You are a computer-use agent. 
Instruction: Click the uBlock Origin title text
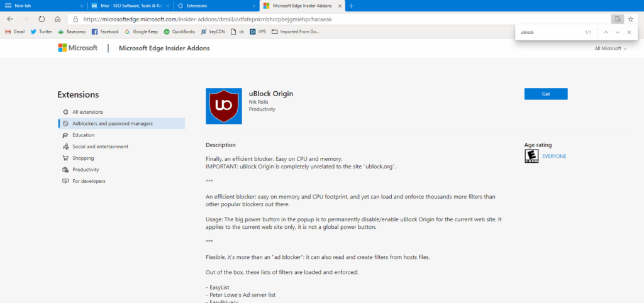[270, 94]
